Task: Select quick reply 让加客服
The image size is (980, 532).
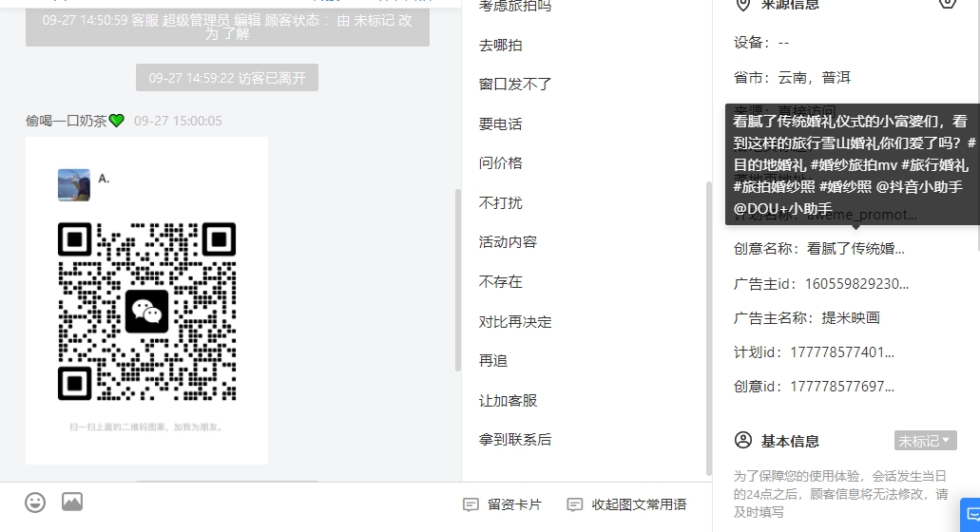Action: pos(509,401)
